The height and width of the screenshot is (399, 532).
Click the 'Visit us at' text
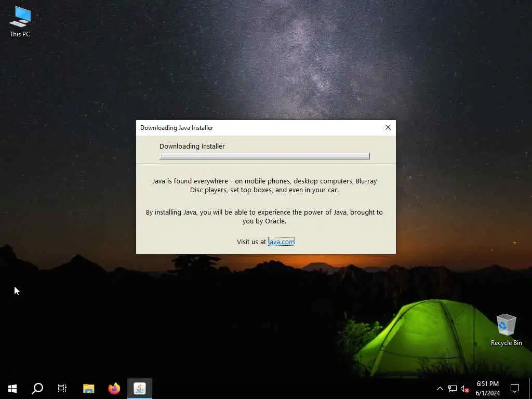tap(251, 242)
